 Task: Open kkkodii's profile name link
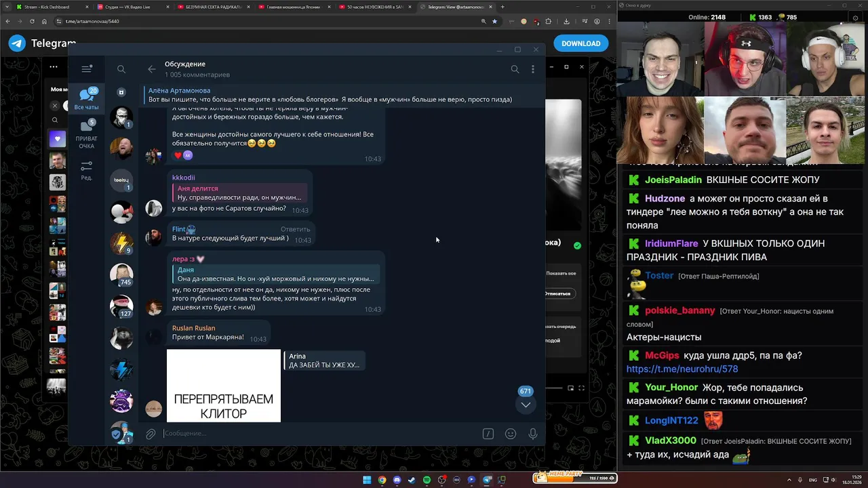point(183,178)
